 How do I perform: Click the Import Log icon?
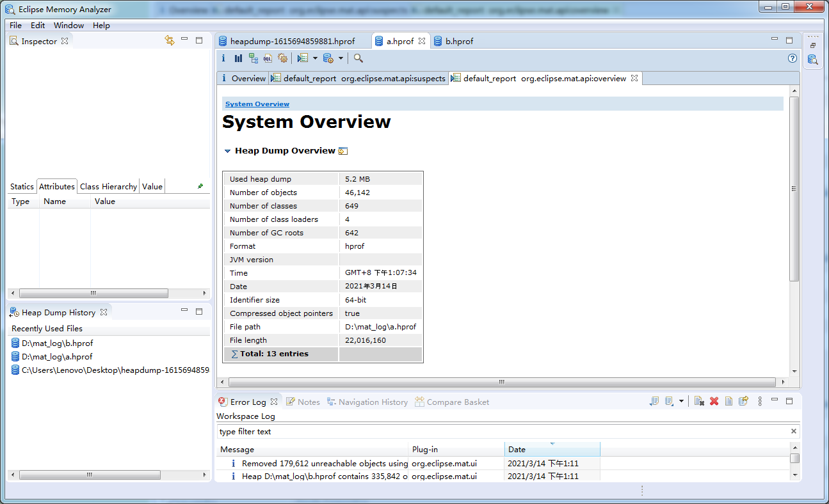click(669, 401)
